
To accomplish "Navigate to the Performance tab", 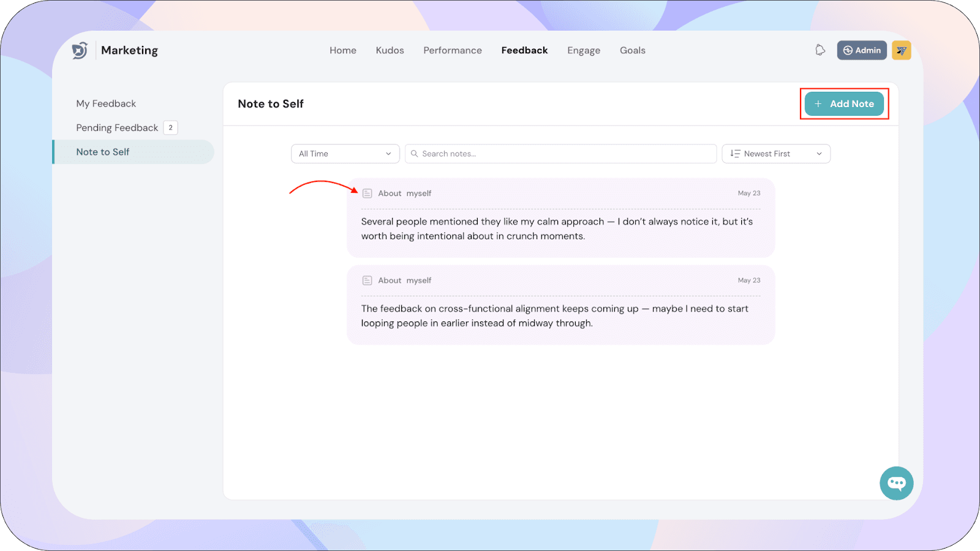I will (452, 50).
